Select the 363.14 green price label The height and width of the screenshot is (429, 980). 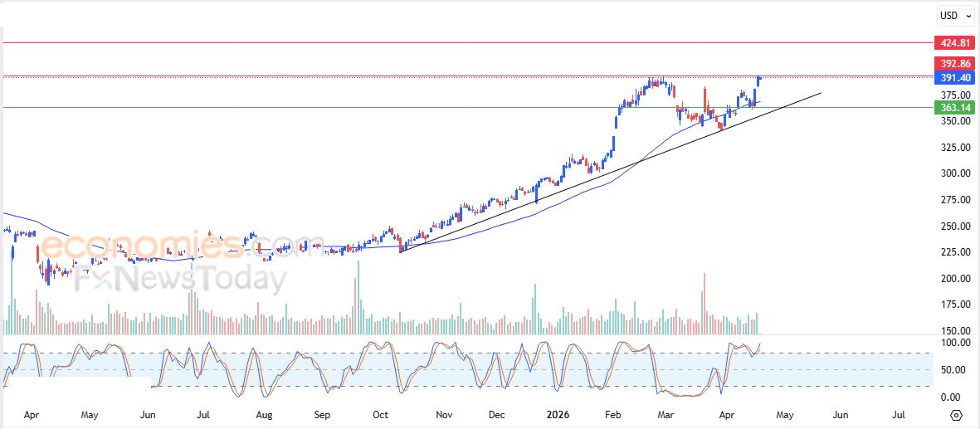[956, 108]
